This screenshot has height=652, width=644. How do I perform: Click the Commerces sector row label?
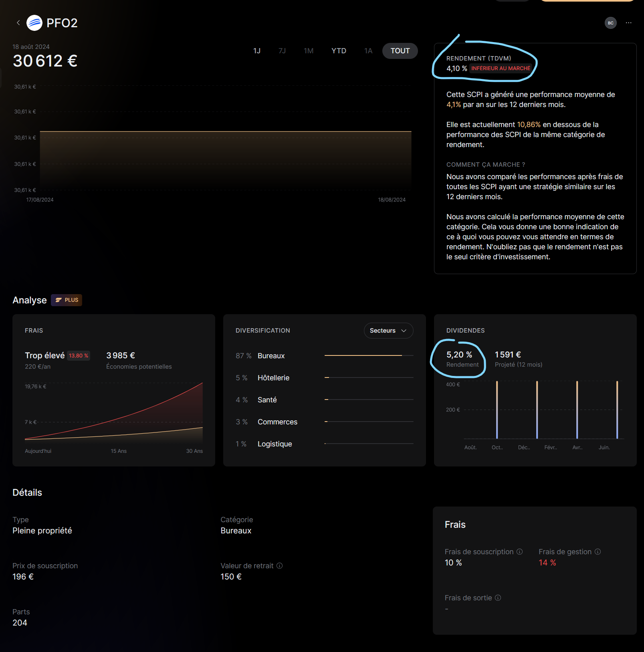tap(277, 422)
